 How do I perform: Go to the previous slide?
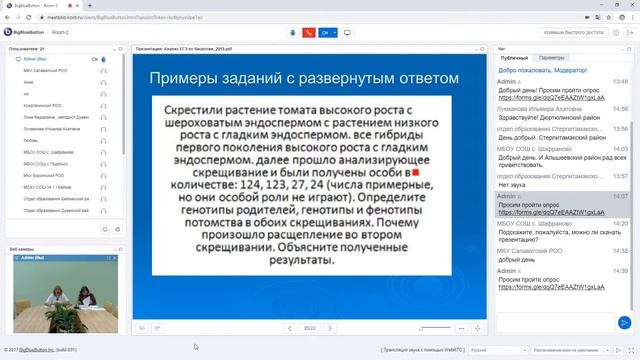(289, 328)
